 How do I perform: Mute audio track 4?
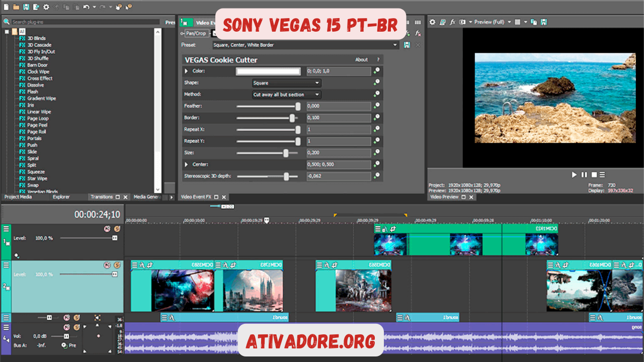[66, 327]
